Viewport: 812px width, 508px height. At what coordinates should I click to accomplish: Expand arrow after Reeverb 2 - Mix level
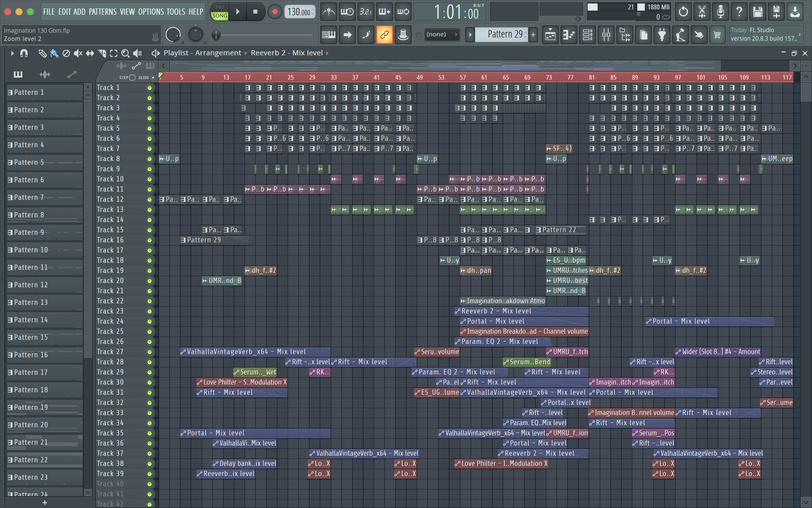pos(327,53)
